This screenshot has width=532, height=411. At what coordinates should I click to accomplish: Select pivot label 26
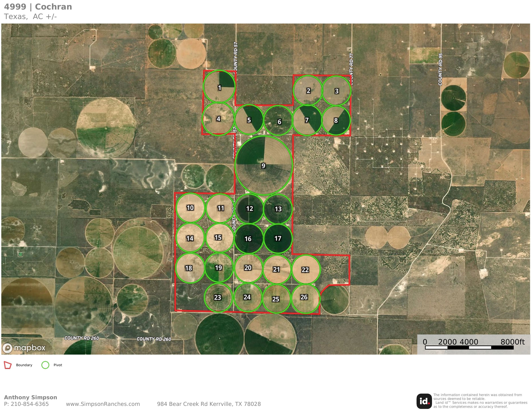pos(304,297)
